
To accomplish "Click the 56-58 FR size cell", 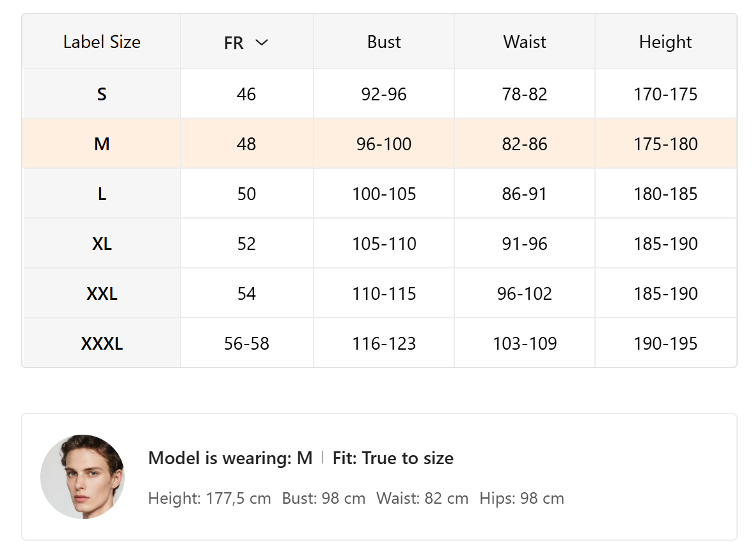I will [246, 344].
